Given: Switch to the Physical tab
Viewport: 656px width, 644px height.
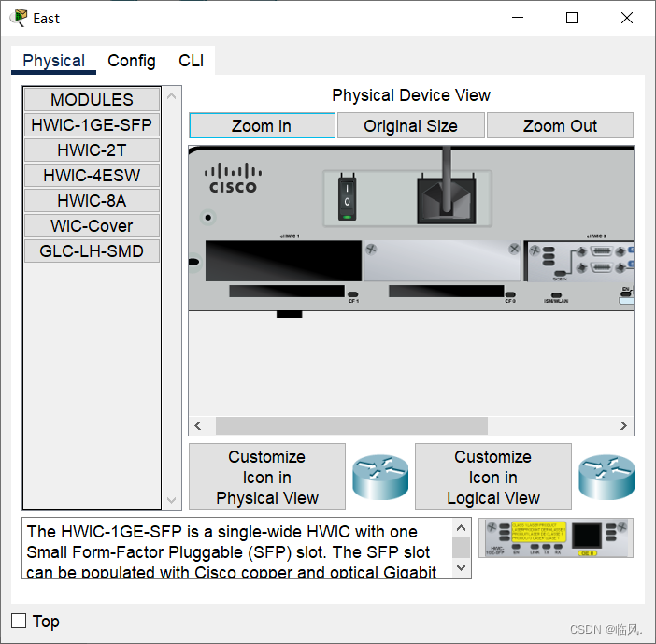Looking at the screenshot, I should pos(53,61).
